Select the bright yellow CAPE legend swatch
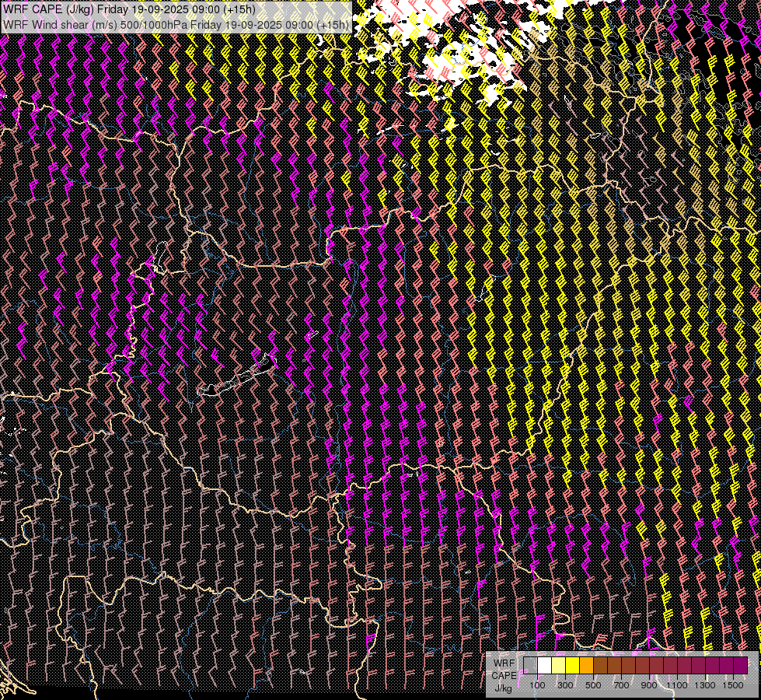 click(x=572, y=666)
